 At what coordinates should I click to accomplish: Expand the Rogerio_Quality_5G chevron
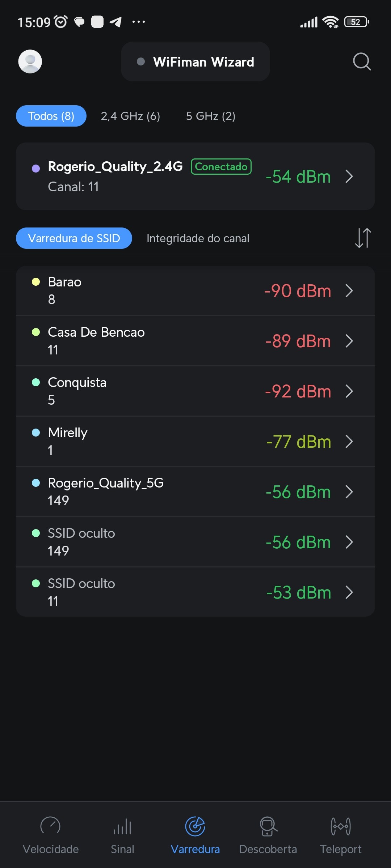[x=349, y=492]
